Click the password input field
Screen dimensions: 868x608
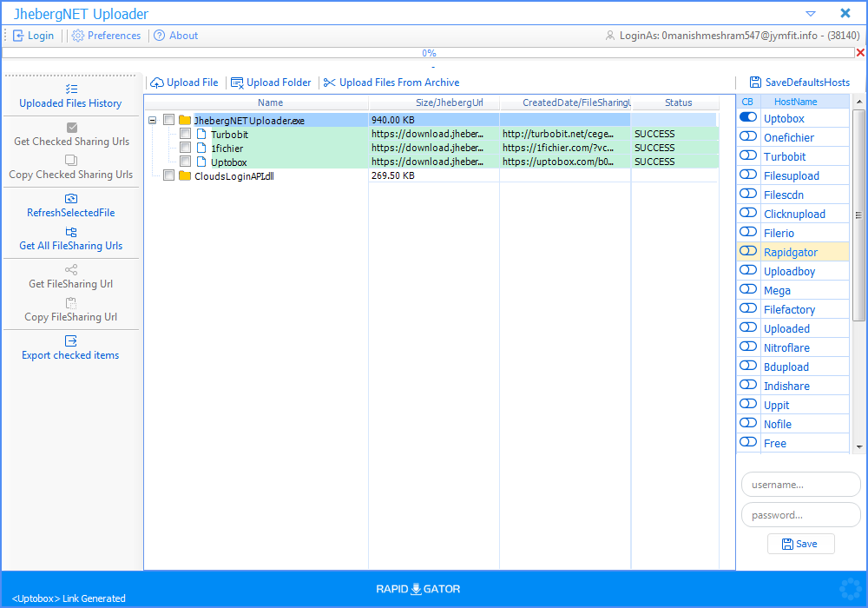[800, 515]
